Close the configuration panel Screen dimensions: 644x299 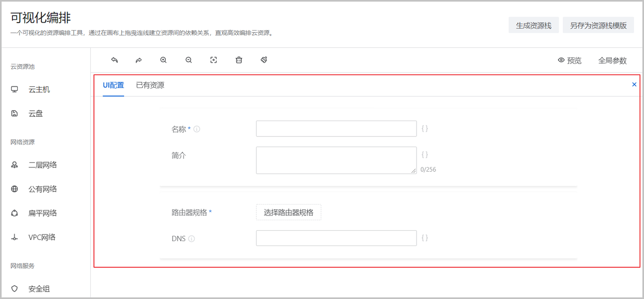pyautogui.click(x=634, y=84)
